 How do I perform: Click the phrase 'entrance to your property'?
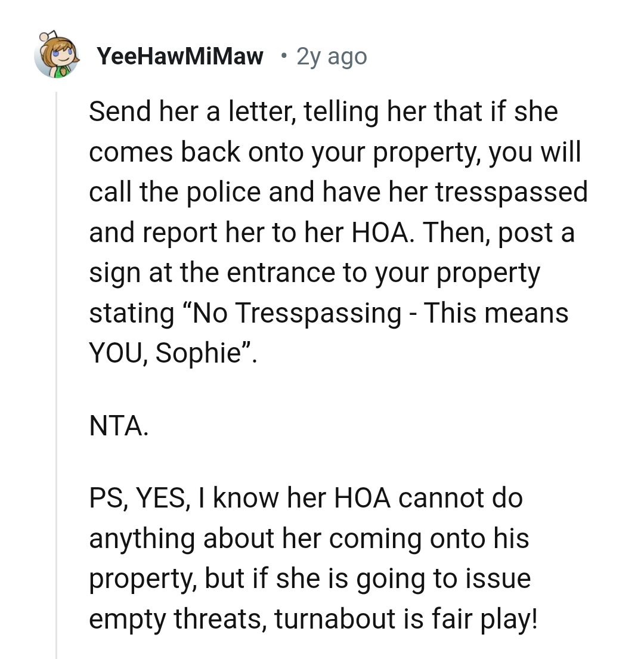pos(383,273)
